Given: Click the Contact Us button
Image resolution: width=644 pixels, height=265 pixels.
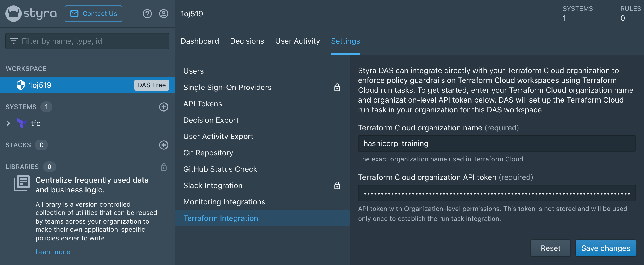Looking at the screenshot, I should 94,14.
